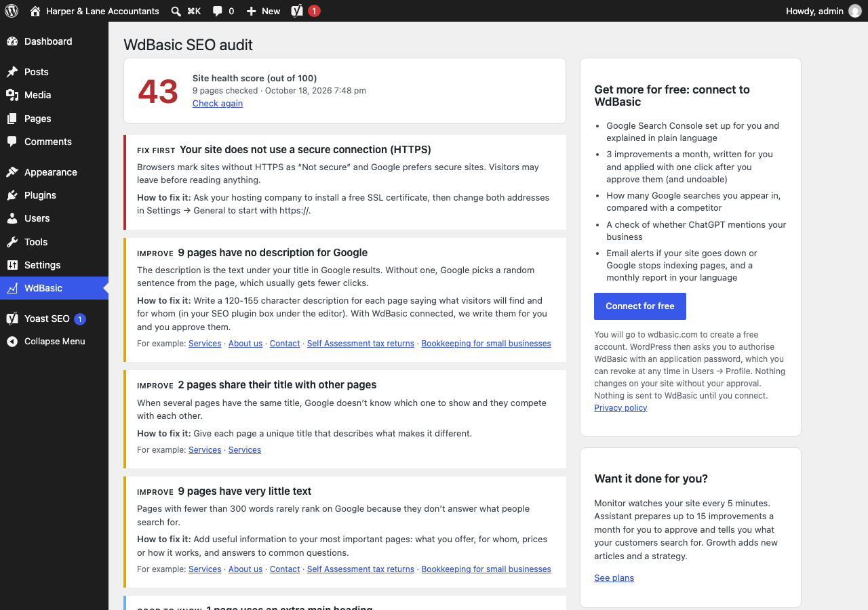
Task: Click the Users person icon
Action: [x=12, y=218]
